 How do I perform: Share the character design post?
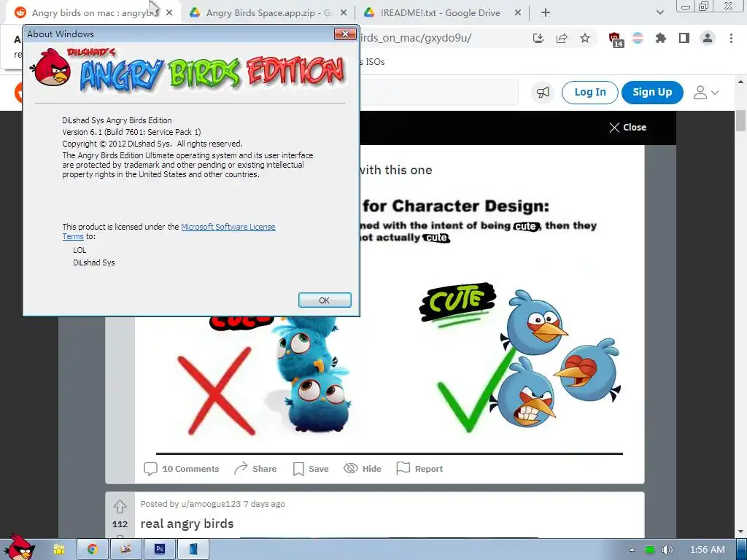[255, 469]
